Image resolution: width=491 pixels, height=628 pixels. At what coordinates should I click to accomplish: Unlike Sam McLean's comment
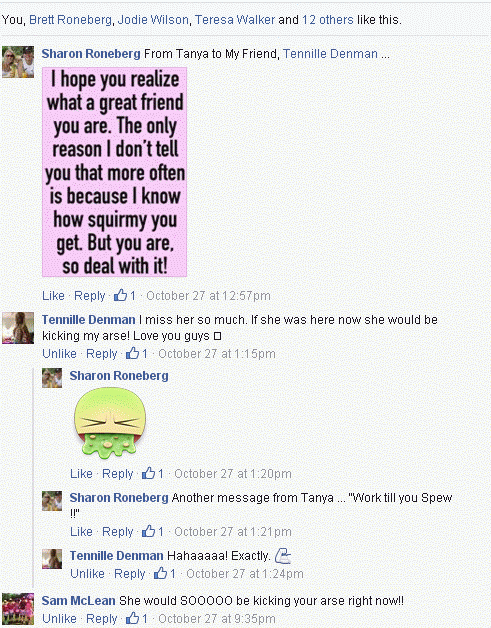click(x=59, y=618)
